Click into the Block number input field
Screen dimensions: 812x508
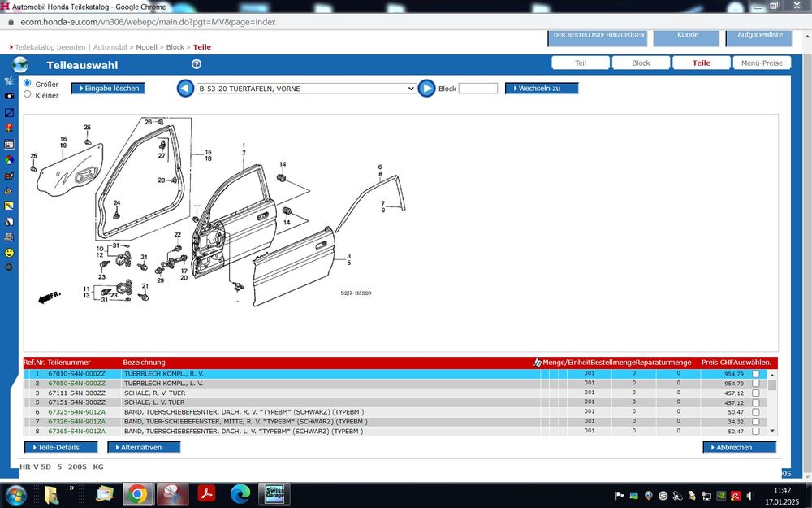tap(478, 89)
